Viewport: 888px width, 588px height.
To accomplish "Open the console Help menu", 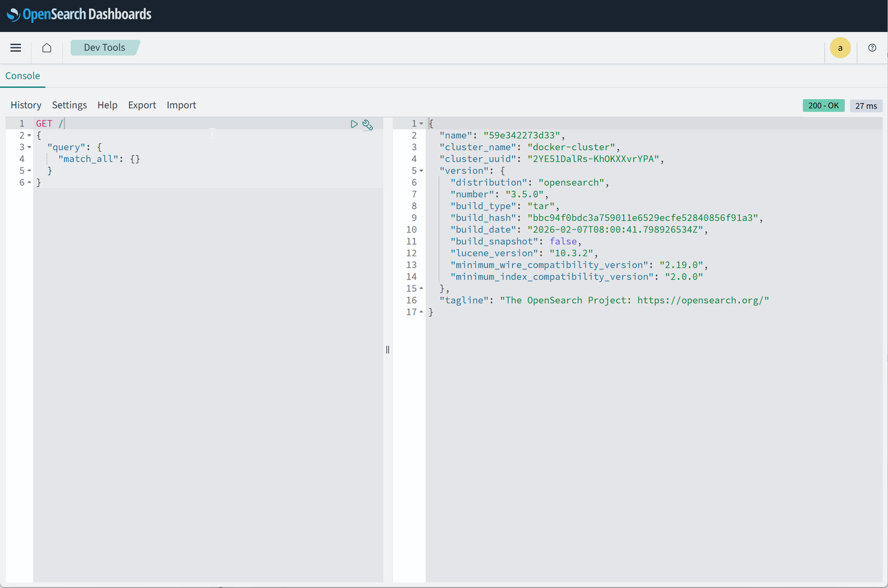I will [108, 105].
